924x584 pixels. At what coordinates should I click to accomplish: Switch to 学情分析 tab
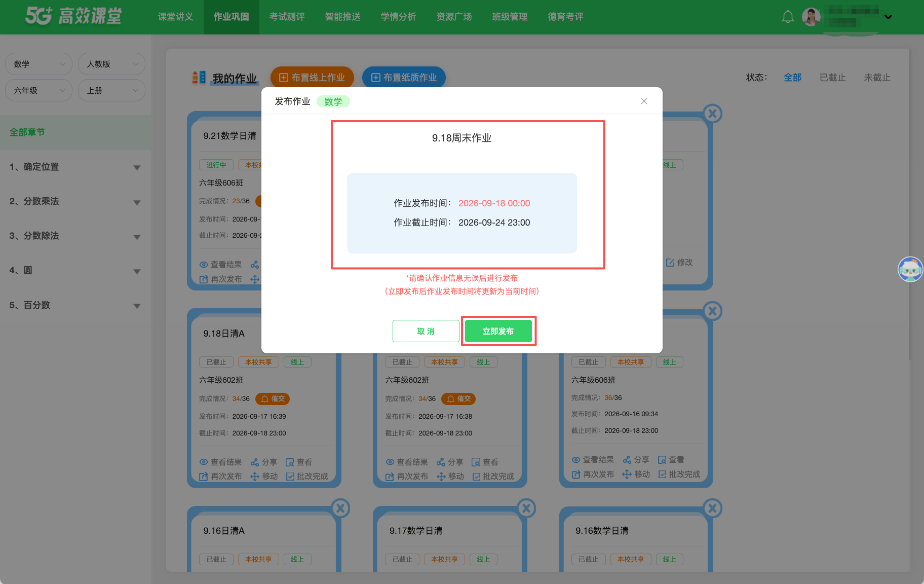(398, 17)
